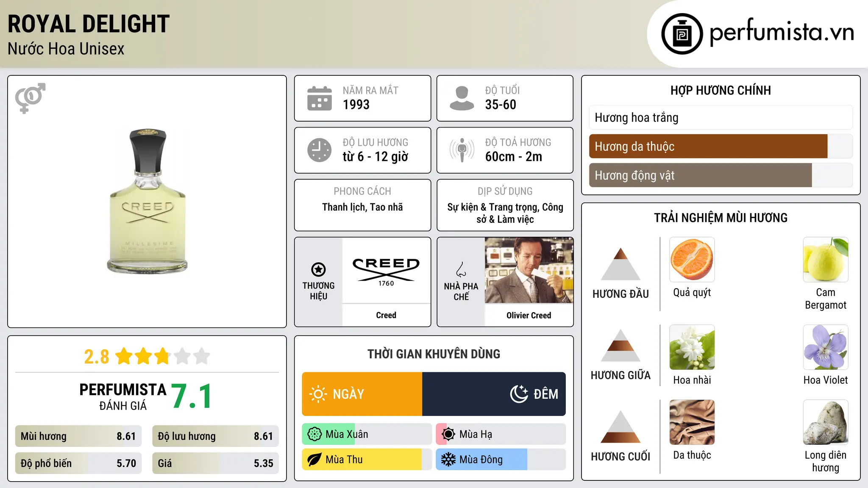The image size is (868, 488).
Task: Click the calendar icon beside Năm ra mắt
Action: (x=320, y=98)
